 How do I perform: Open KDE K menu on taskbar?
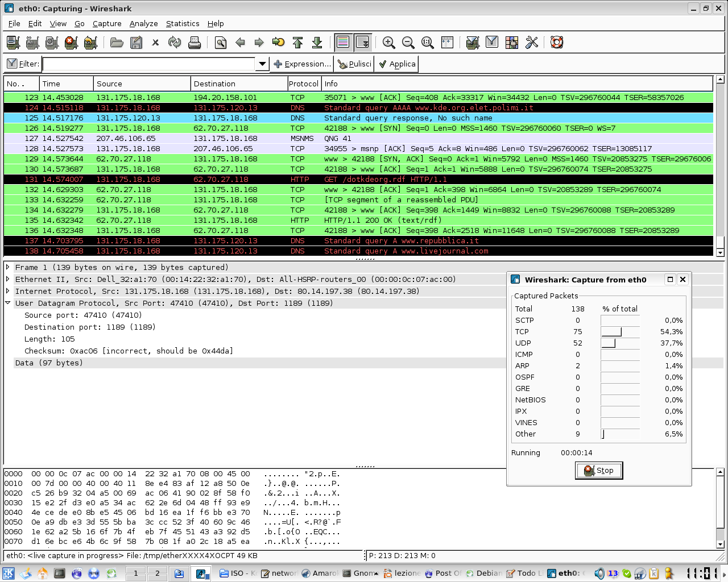pos(9,573)
